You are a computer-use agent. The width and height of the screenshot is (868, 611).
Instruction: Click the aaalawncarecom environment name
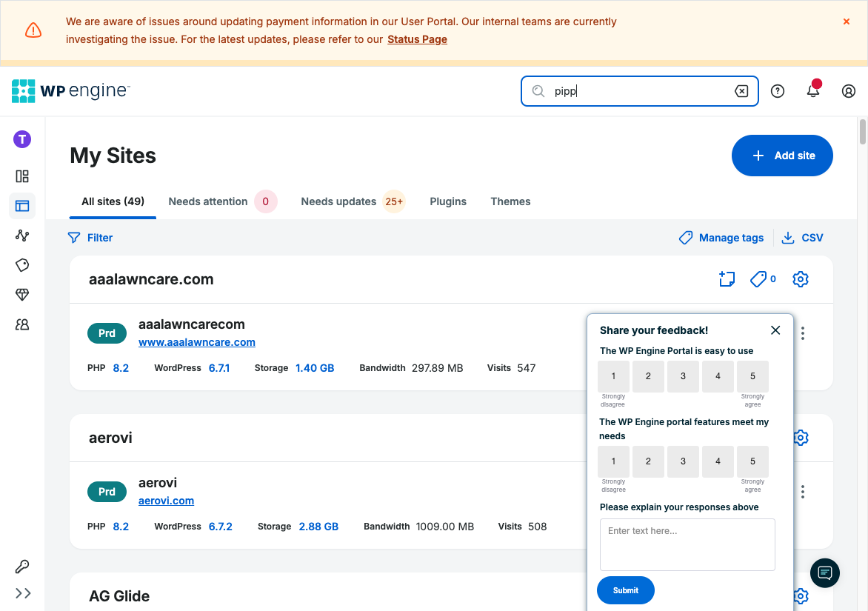click(192, 324)
